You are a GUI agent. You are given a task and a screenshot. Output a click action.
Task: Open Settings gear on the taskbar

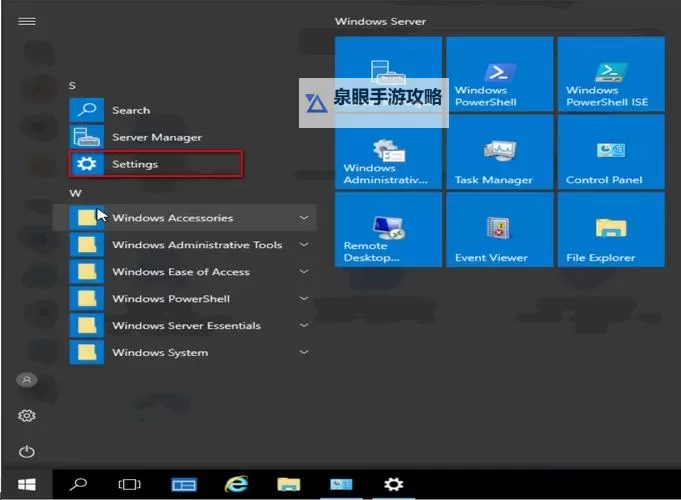pos(393,484)
